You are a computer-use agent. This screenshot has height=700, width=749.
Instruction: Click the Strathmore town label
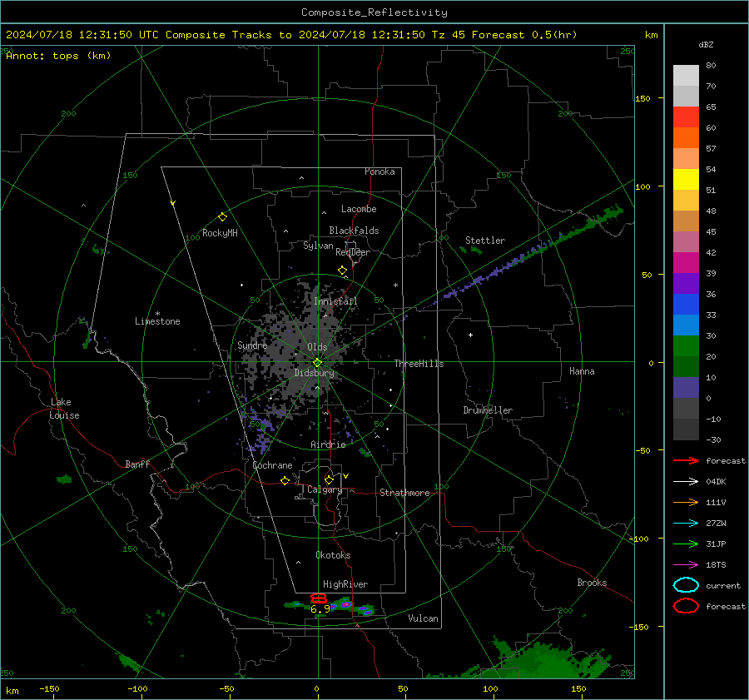tap(404, 493)
